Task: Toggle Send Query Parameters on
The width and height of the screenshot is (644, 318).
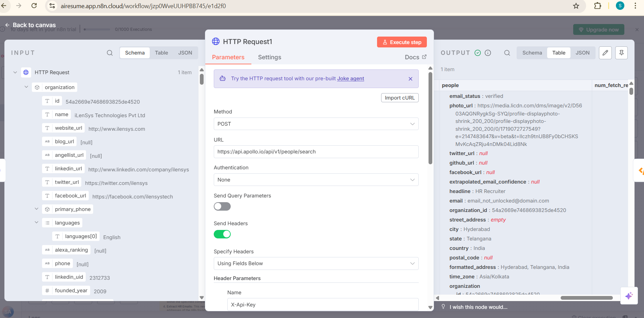Action: pos(222,206)
